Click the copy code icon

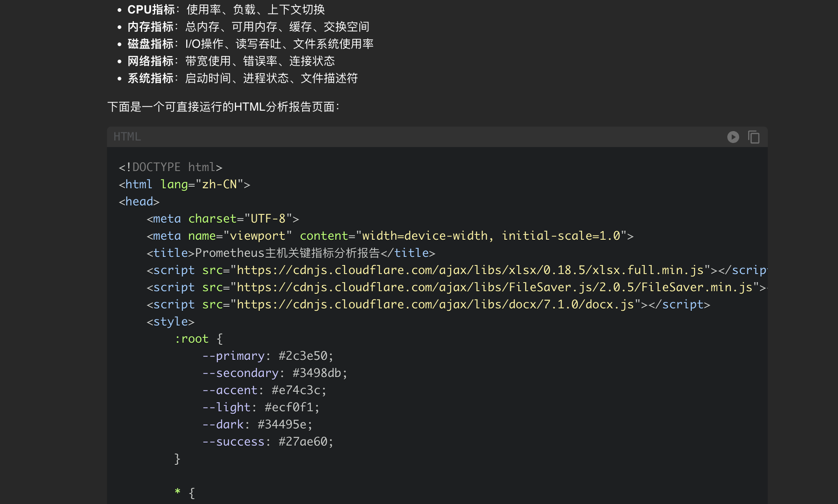753,137
